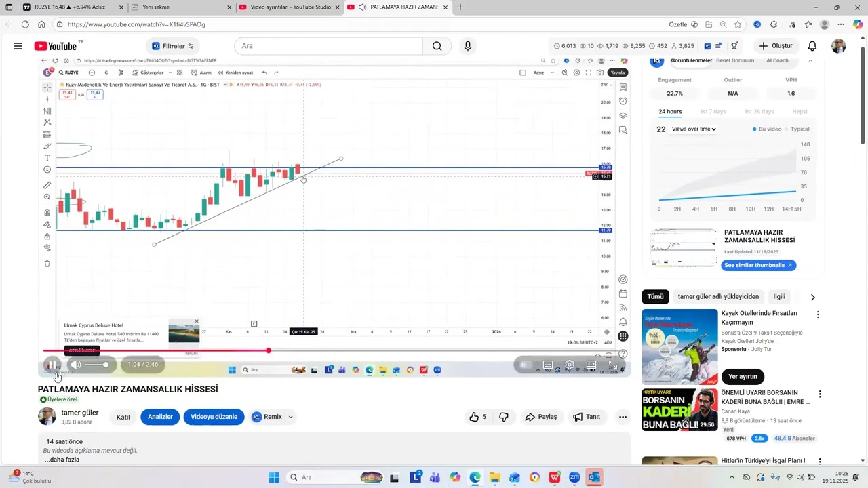Submit search with the magnifier button
868x488 pixels.
437,46
